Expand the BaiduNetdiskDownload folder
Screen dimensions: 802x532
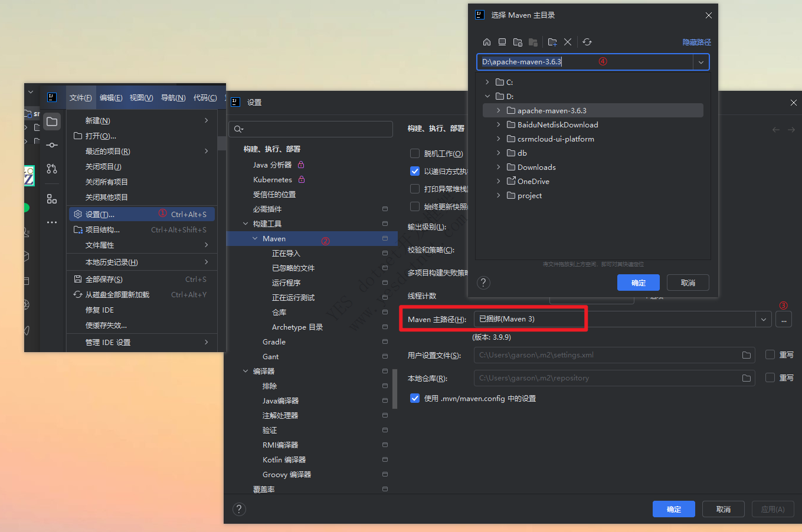[498, 124]
